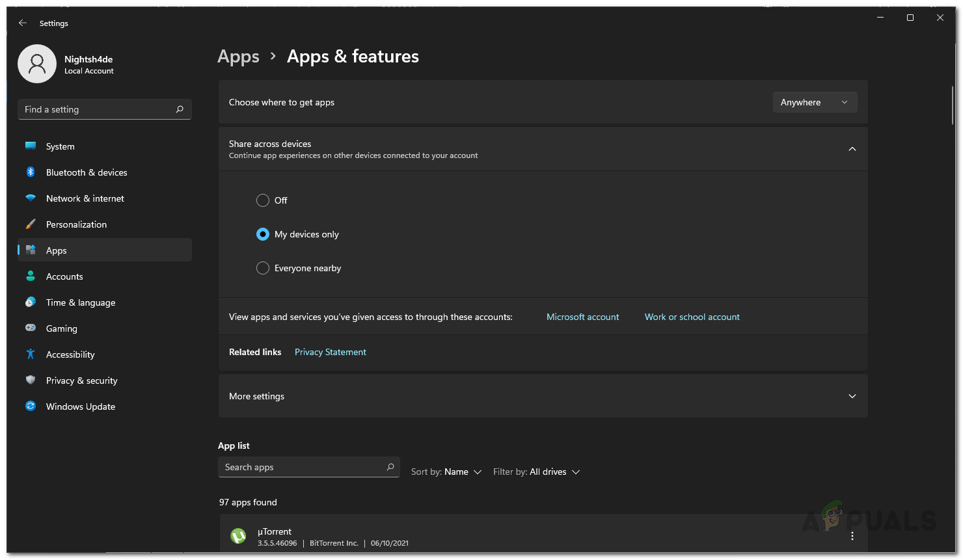Choose the Everyone nearby radio button
963x560 pixels.
point(263,268)
